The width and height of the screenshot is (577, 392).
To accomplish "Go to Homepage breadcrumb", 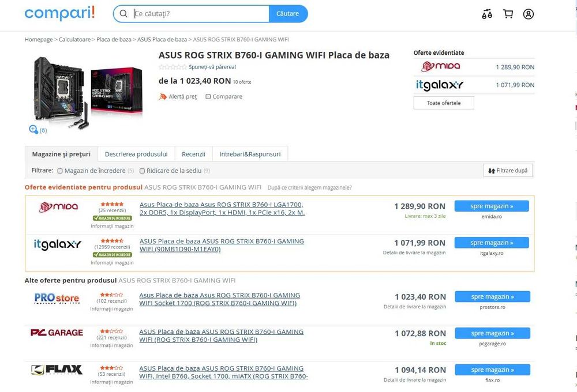I will tap(39, 39).
